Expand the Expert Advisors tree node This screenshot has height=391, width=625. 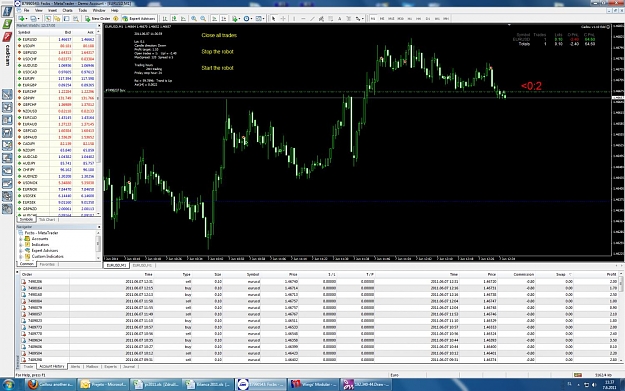[x=21, y=251]
